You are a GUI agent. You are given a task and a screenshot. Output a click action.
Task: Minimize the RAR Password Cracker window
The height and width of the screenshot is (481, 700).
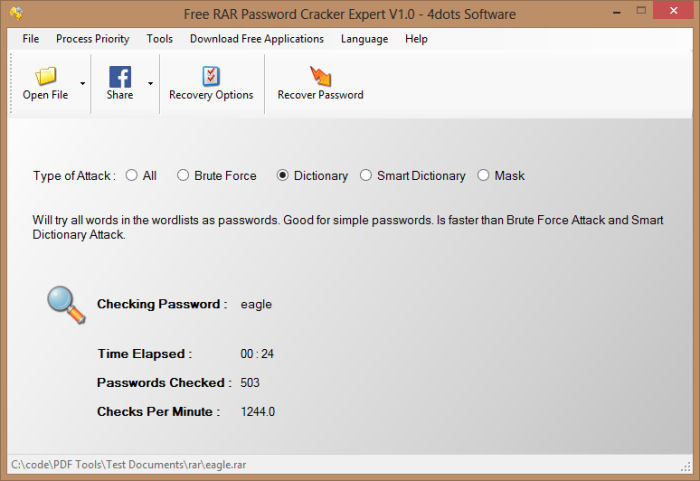[x=617, y=12]
